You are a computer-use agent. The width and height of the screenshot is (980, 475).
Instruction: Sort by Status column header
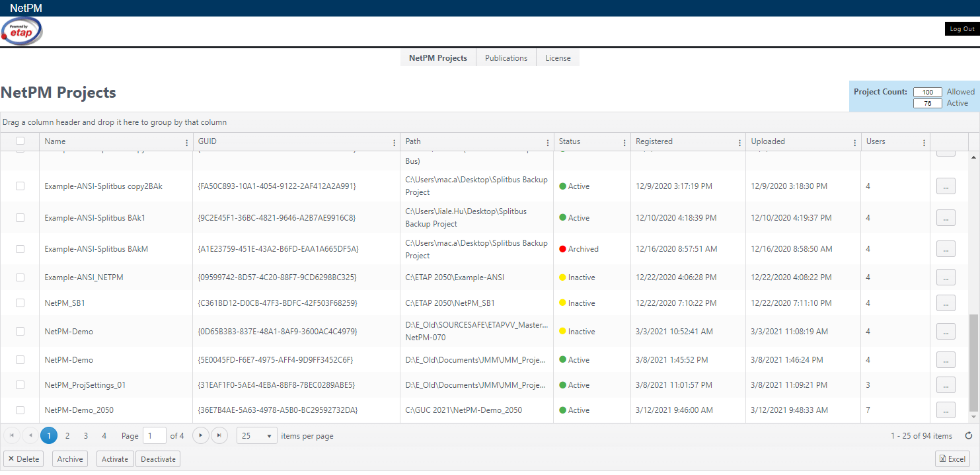point(570,141)
